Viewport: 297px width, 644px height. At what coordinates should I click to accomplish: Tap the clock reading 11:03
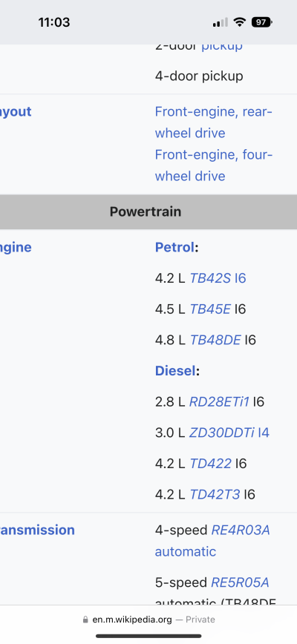54,22
